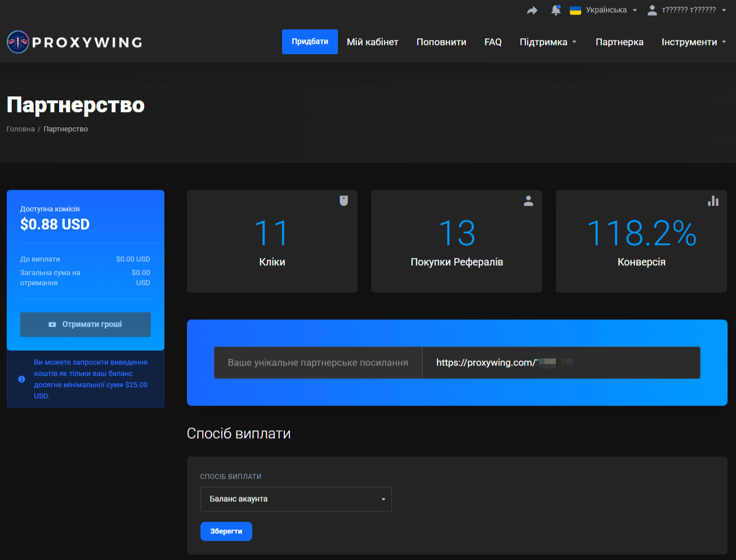The width and height of the screenshot is (736, 560).
Task: Follow the Головна breadcrumb link
Action: click(21, 129)
